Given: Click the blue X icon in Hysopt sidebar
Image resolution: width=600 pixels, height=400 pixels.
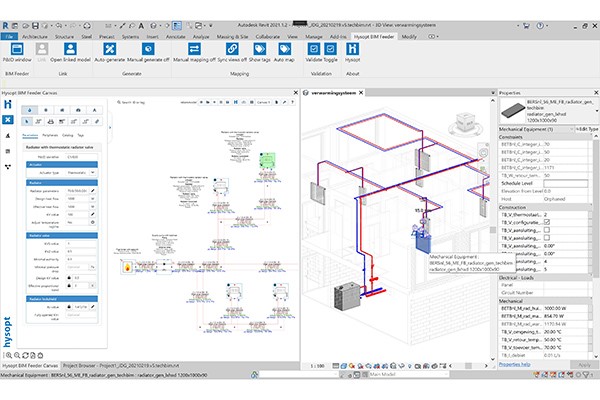Looking at the screenshot, I should point(8,120).
